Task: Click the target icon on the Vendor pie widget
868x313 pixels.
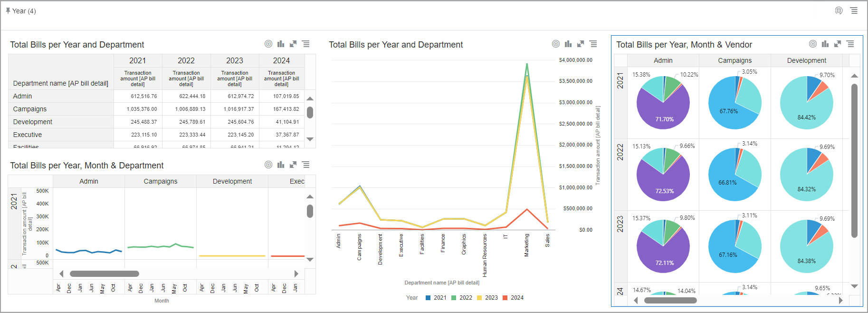Action: pos(813,44)
